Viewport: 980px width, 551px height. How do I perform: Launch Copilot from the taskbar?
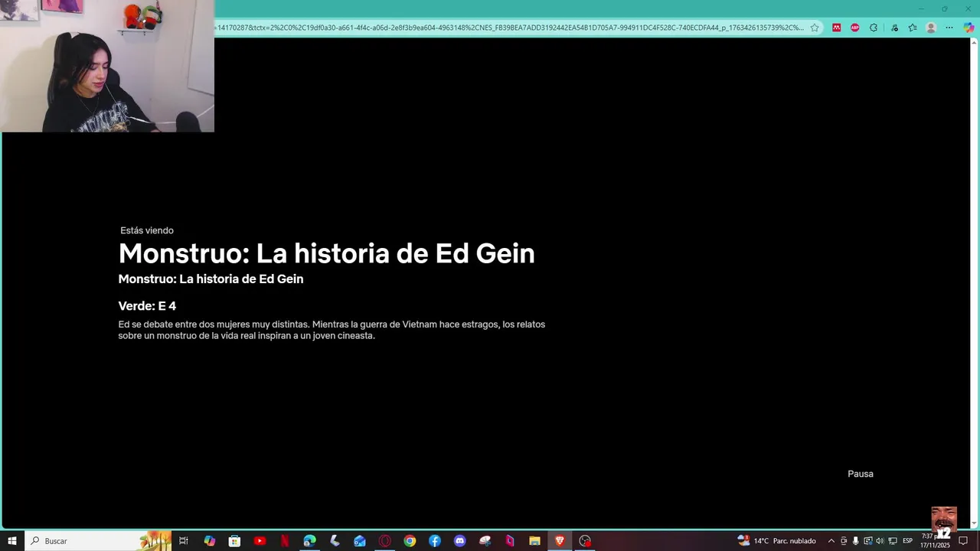pyautogui.click(x=209, y=541)
